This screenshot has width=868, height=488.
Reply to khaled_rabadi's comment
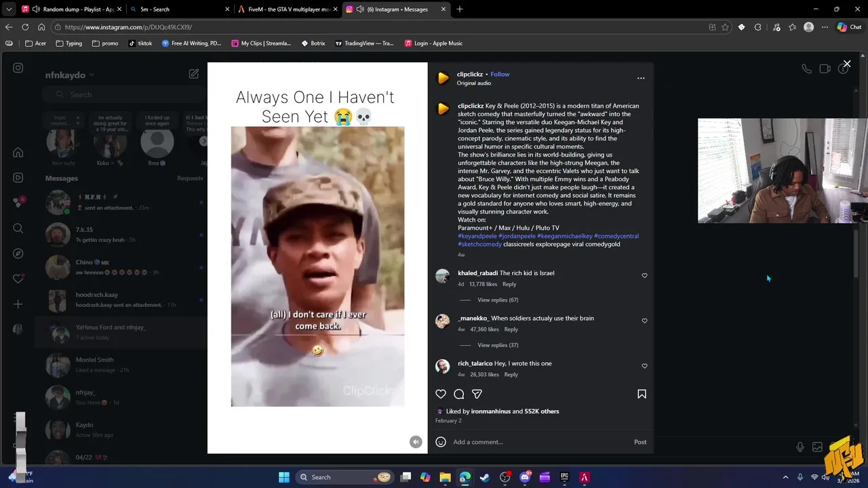pos(509,284)
